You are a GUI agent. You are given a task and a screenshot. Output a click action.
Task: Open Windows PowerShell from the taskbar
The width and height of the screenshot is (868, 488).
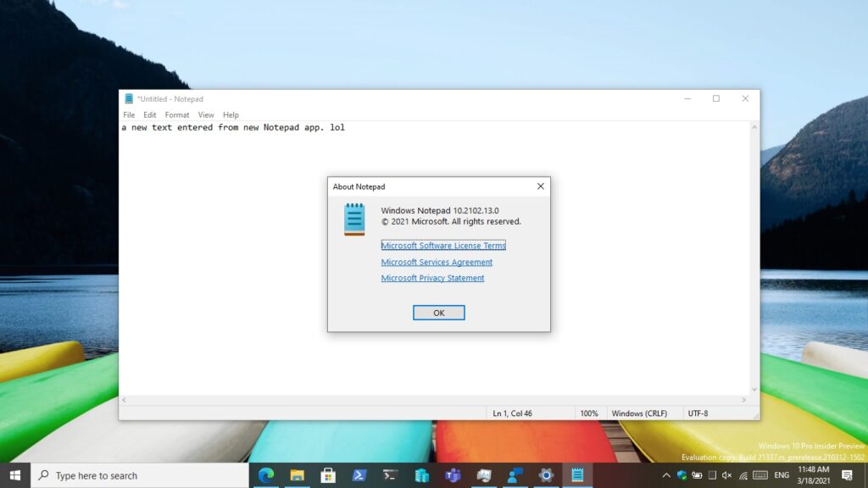click(359, 475)
